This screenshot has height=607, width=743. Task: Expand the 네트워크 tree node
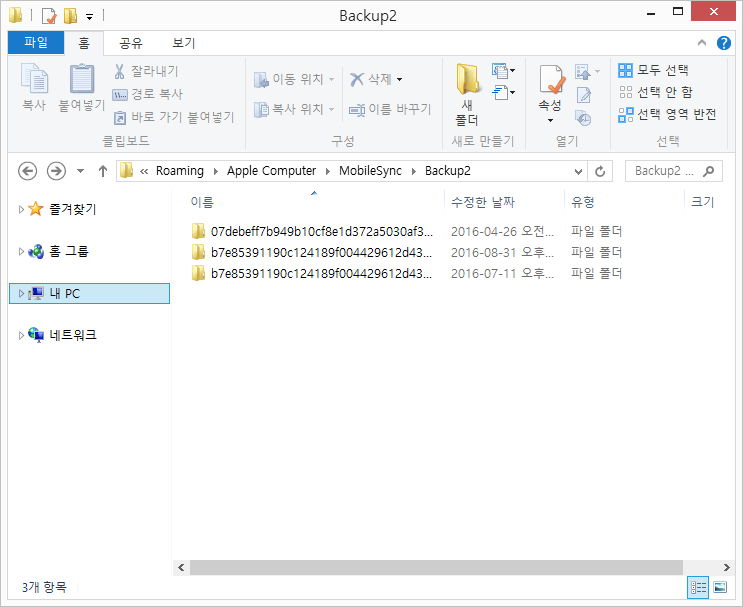(21, 335)
